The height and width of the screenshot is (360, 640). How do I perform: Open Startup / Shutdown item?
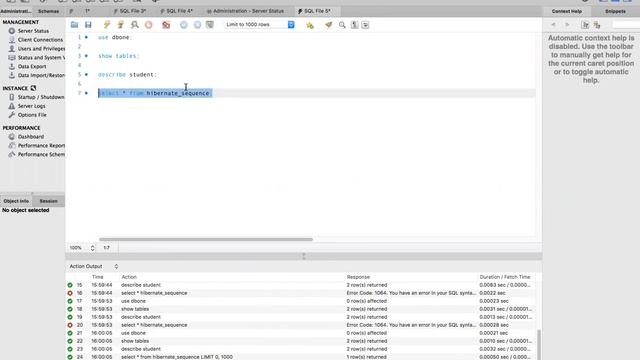coord(41,97)
